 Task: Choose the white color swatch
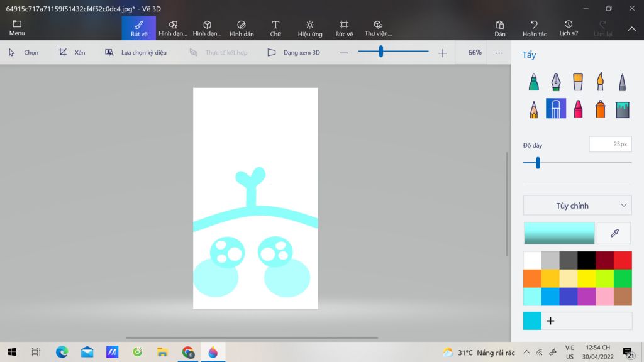[x=532, y=260]
